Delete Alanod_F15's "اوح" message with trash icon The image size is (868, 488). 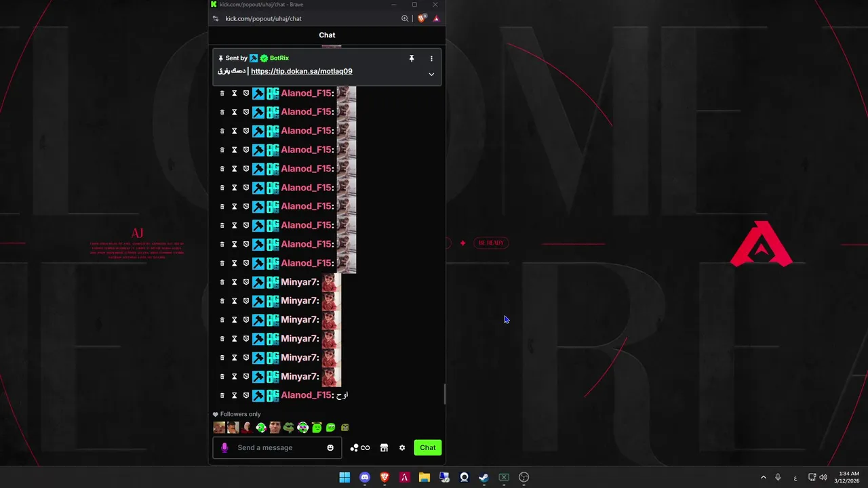pyautogui.click(x=222, y=395)
